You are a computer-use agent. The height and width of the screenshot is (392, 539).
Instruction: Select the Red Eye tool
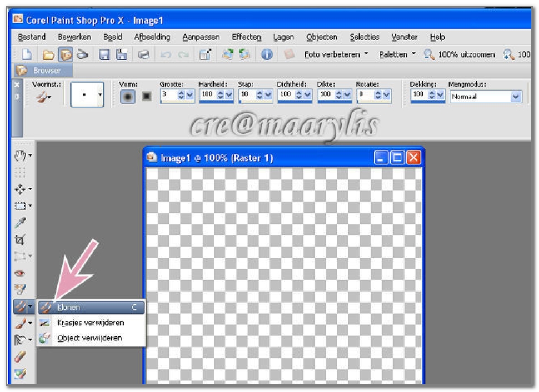pos(20,274)
